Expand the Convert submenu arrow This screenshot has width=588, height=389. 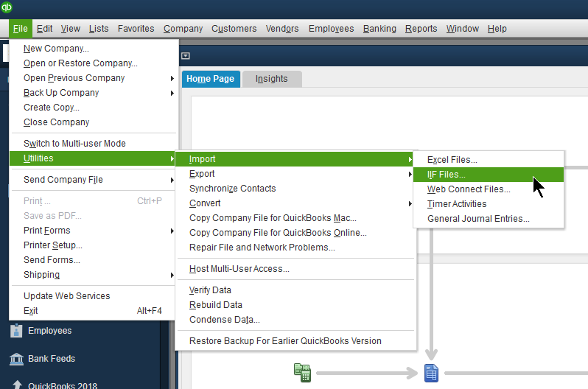pyautogui.click(x=410, y=203)
